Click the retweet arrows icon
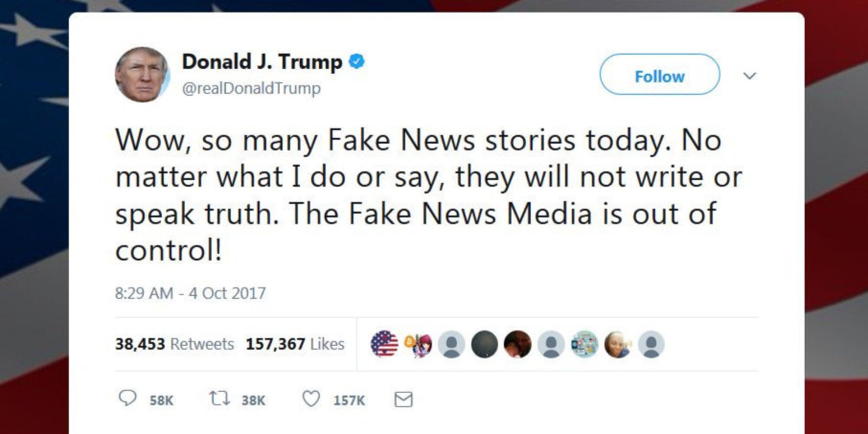This screenshot has width=868, height=434. [220, 399]
